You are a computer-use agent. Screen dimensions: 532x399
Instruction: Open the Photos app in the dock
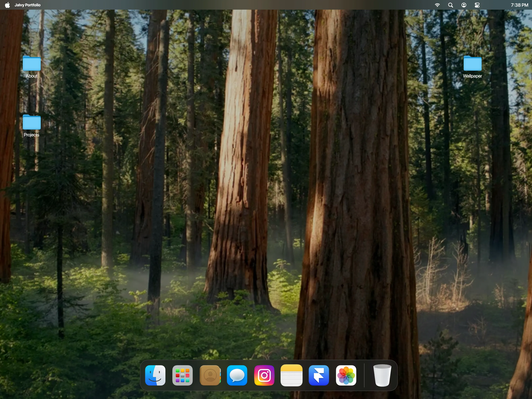(346, 375)
